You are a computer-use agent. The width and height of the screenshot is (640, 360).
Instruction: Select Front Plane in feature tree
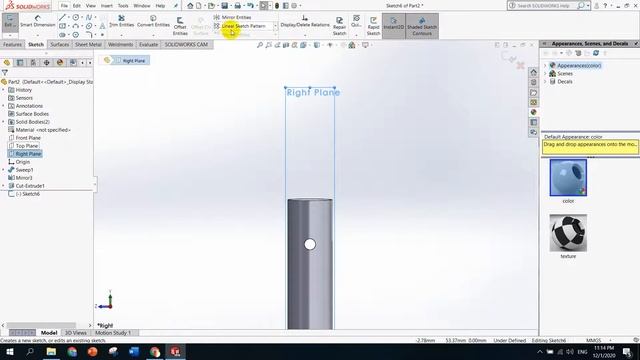24,138
